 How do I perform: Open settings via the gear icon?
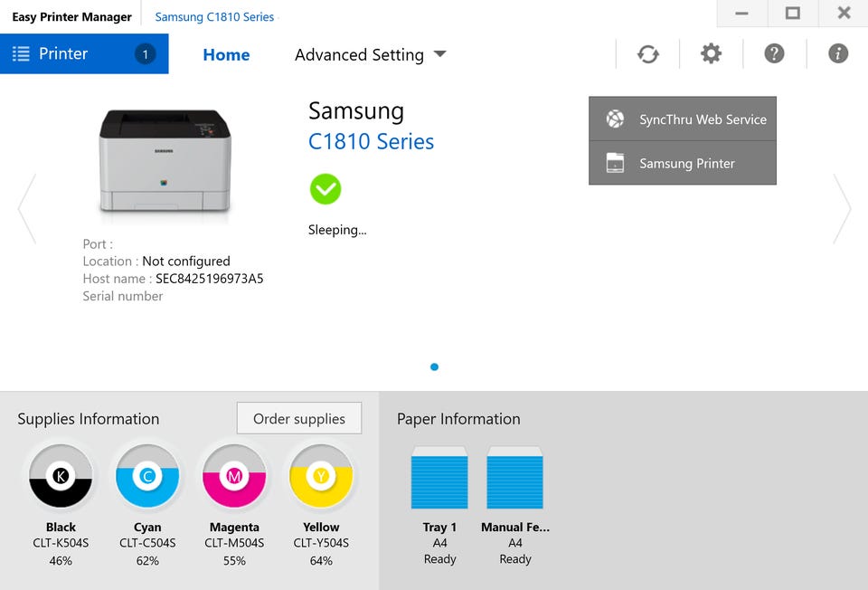(712, 54)
